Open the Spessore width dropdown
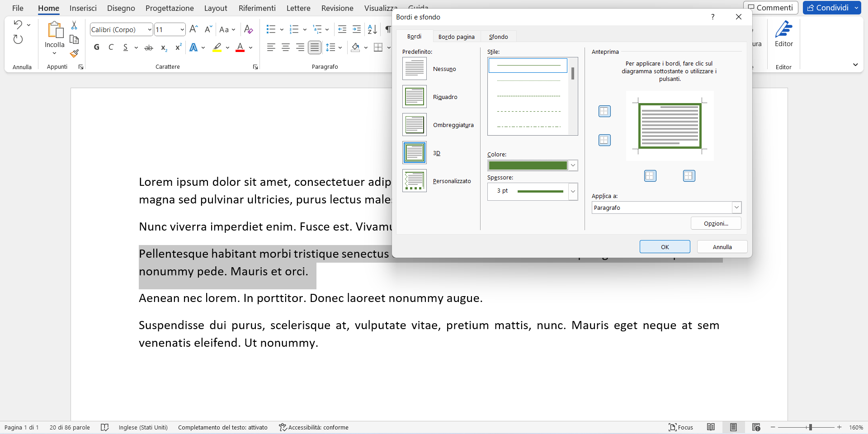Image resolution: width=868 pixels, height=434 pixels. [573, 191]
